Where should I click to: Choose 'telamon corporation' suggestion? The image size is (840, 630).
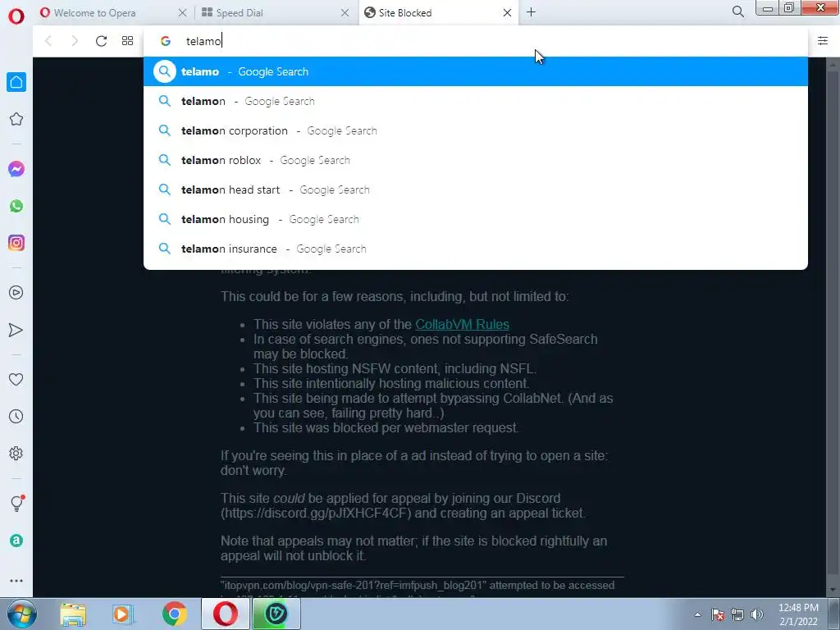pyautogui.click(x=475, y=130)
